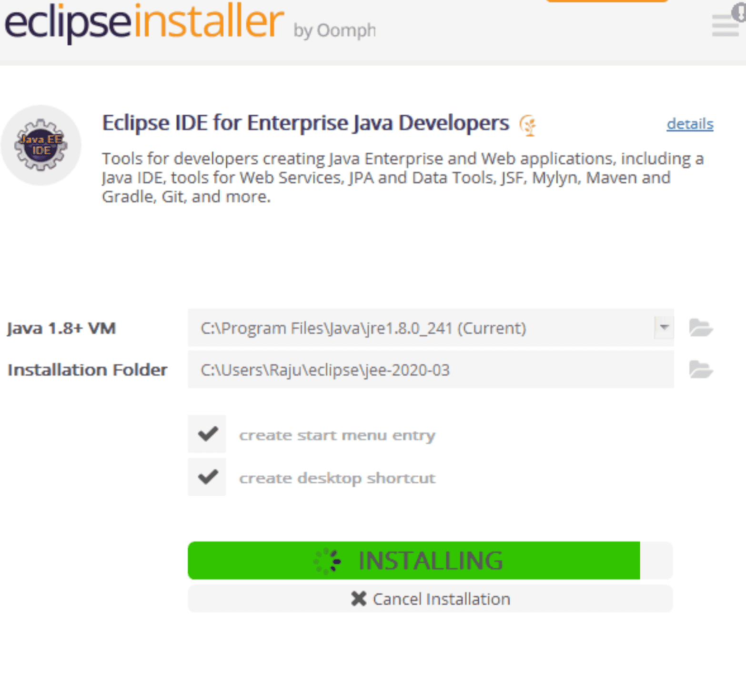Viewport: 746px width, 700px height.
Task: Toggle the start menu entry checkbox back on
Action: click(207, 434)
